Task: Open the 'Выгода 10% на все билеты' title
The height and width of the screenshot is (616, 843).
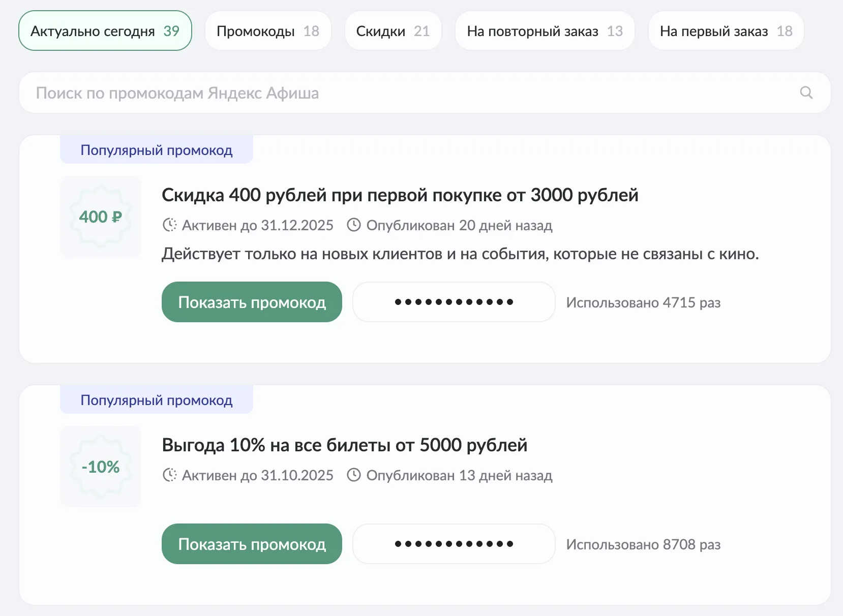Action: tap(344, 445)
